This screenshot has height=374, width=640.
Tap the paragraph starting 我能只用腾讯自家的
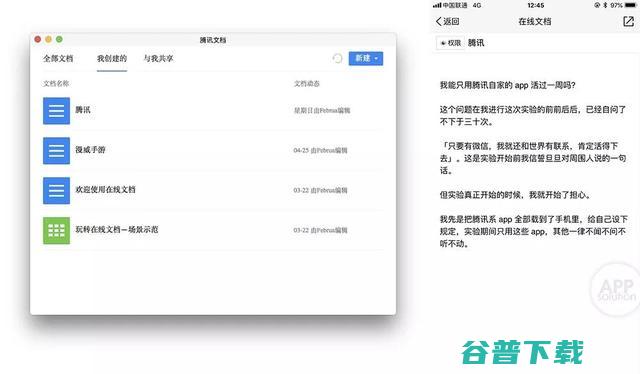point(507,85)
